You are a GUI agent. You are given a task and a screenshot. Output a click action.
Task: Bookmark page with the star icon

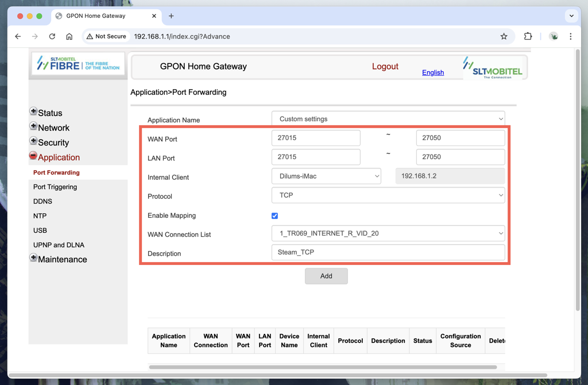[x=504, y=36]
